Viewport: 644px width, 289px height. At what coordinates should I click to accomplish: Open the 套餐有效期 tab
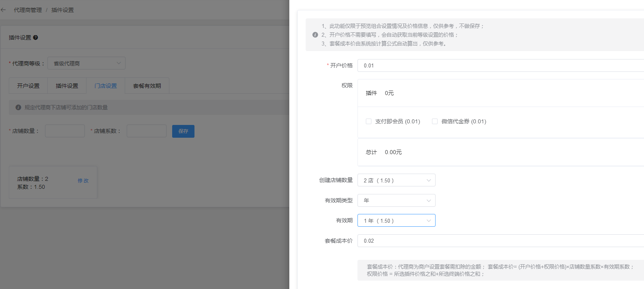point(147,86)
